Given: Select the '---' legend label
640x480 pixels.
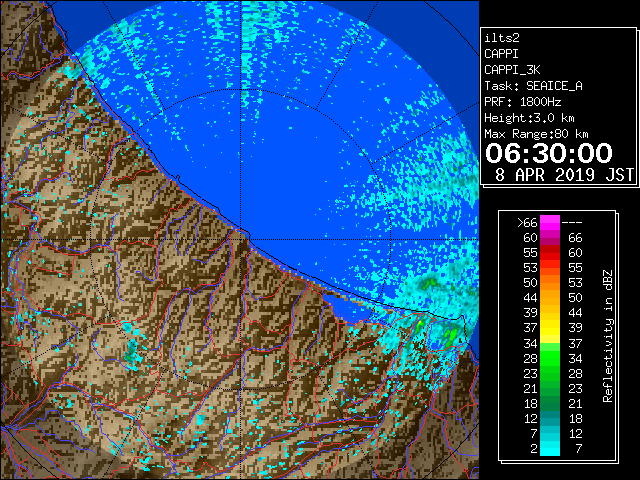Looking at the screenshot, I should click(572, 223).
